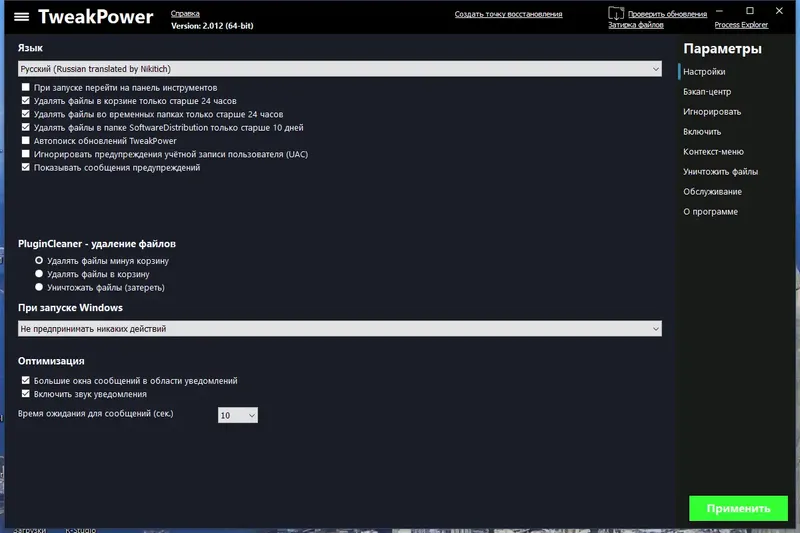The image size is (800, 533).
Task: Click Создать точку восстановления link
Action: coord(508,14)
